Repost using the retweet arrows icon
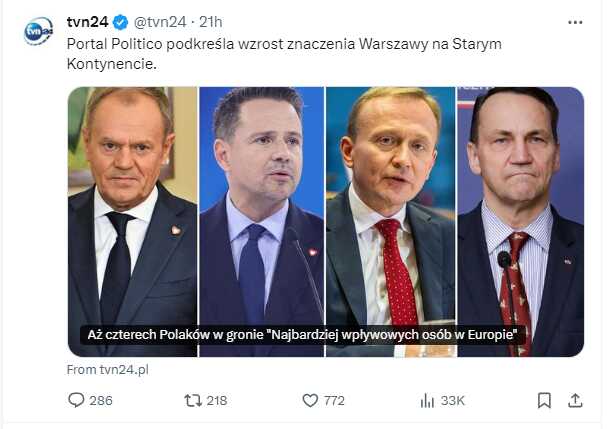The width and height of the screenshot is (615, 429). [193, 400]
